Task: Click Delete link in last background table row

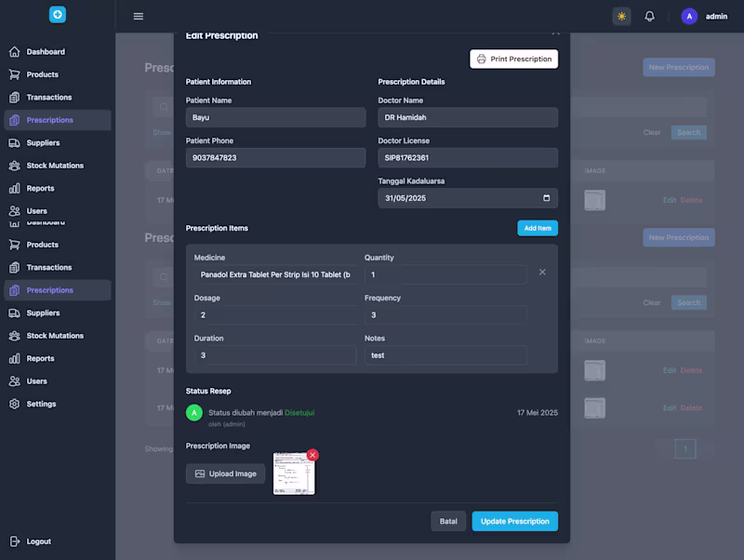Action: click(x=691, y=407)
